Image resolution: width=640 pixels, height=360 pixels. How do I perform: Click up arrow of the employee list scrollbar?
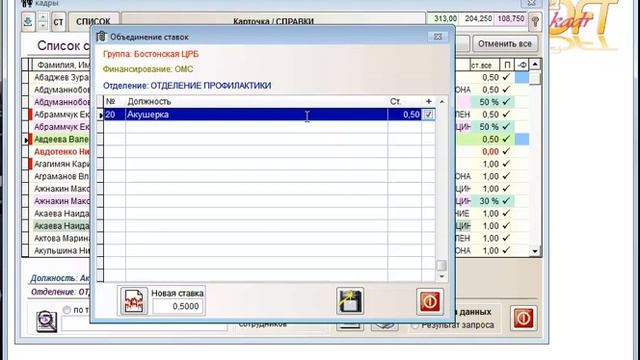(x=535, y=64)
